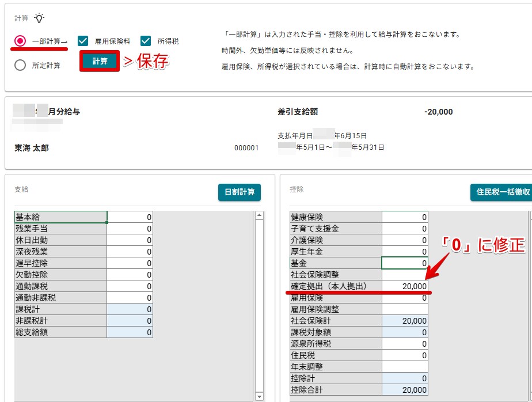This screenshot has width=532, height=402.
Task: Click the 遅早控除 value cell
Action: [x=130, y=263]
